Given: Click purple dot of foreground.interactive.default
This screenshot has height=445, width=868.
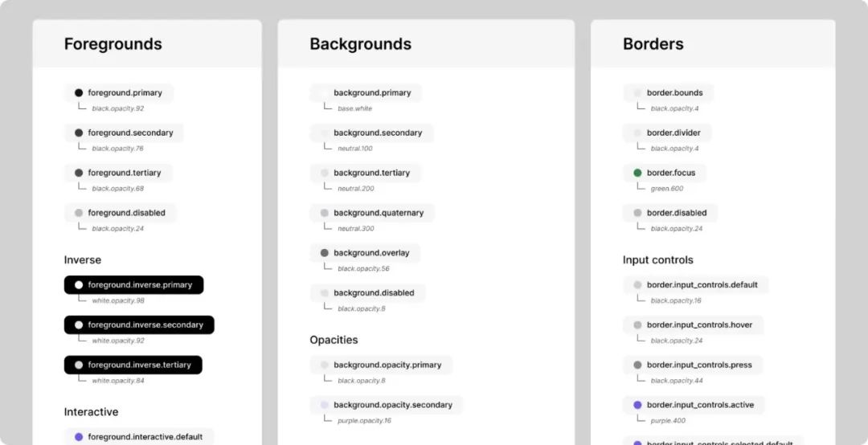Looking at the screenshot, I should [79, 437].
